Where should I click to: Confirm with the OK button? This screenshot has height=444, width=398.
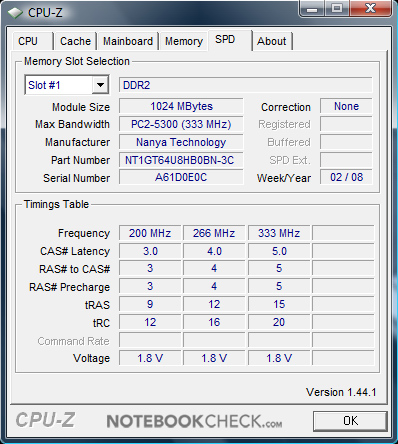coord(350,421)
